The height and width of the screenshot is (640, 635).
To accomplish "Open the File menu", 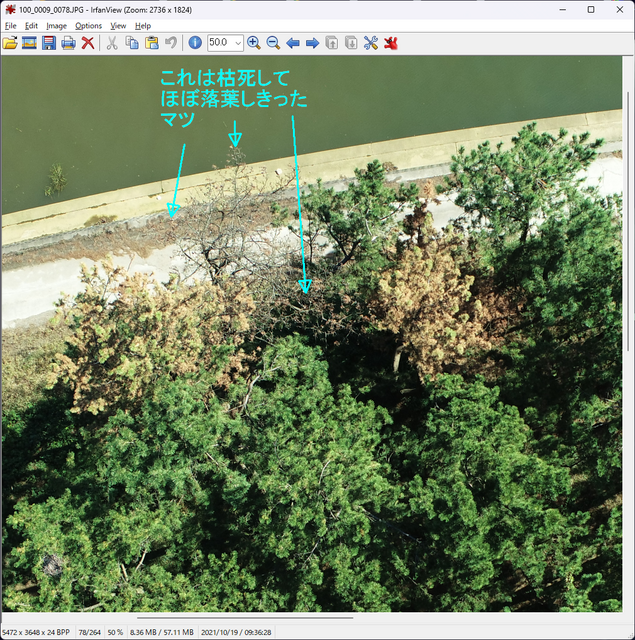I will click(11, 26).
